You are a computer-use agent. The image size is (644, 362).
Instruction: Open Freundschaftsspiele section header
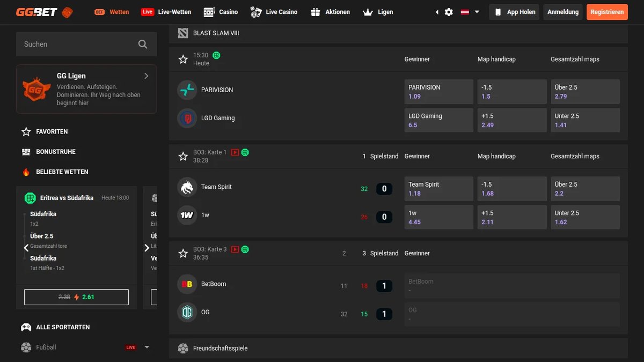[x=398, y=349]
